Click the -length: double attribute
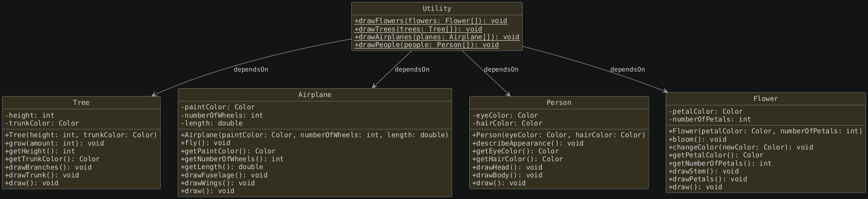The width and height of the screenshot is (868, 199). click(x=212, y=123)
